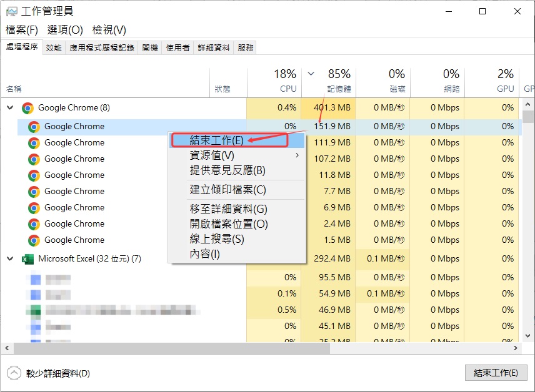
Task: Click the 較少詳細資料 circle arrow icon
Action: 14,373
